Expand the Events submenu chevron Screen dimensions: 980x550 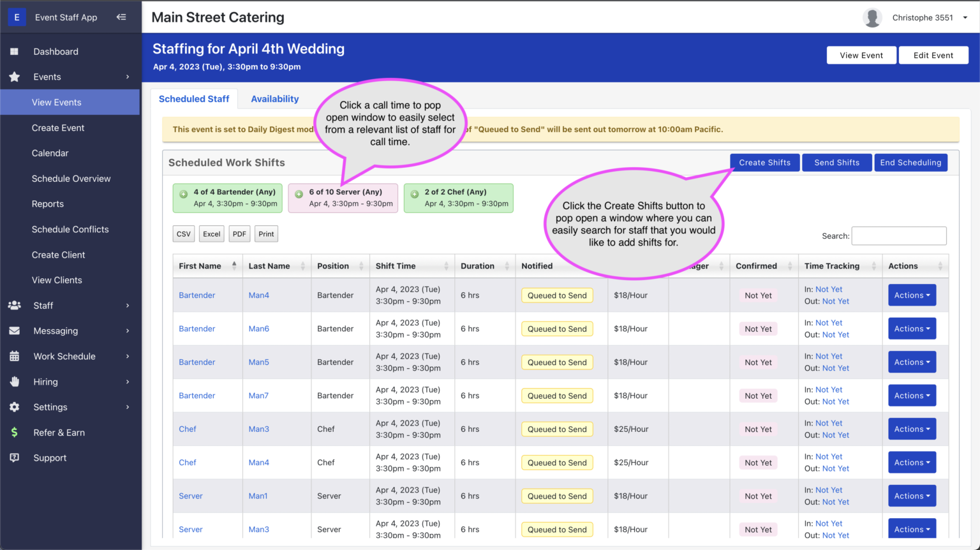pos(126,77)
